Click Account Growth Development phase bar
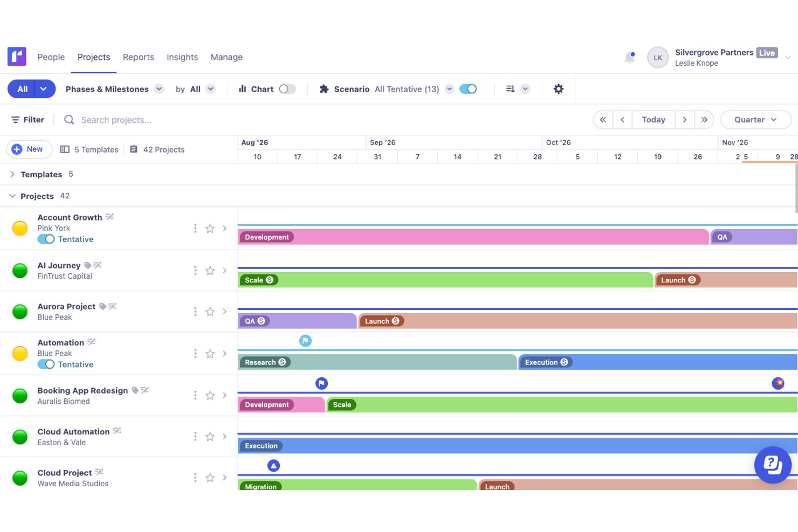Screen dimensions: 798x532 point(473,237)
